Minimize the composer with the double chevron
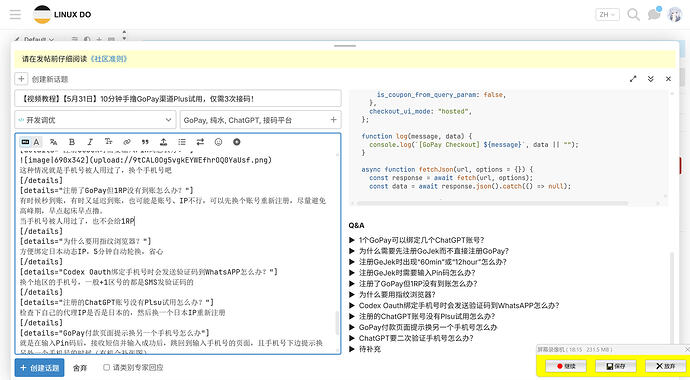The image size is (690, 380). [650, 79]
